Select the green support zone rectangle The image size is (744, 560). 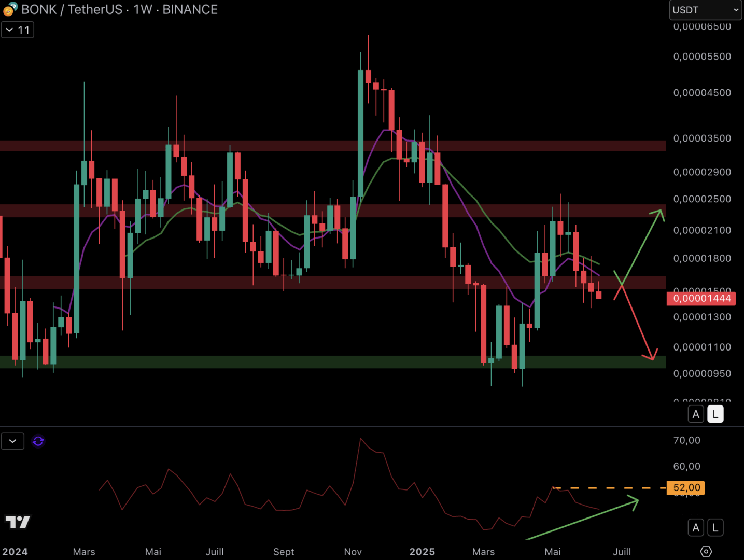(x=333, y=362)
